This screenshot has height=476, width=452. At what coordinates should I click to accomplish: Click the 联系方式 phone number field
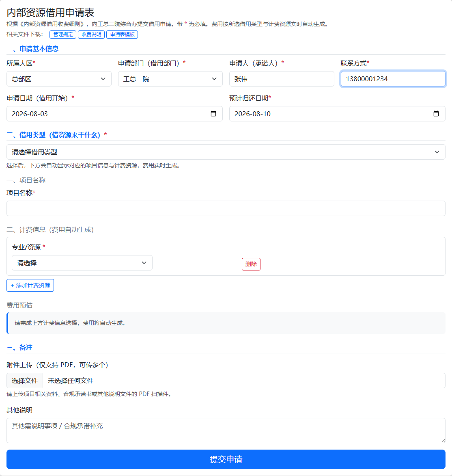393,79
